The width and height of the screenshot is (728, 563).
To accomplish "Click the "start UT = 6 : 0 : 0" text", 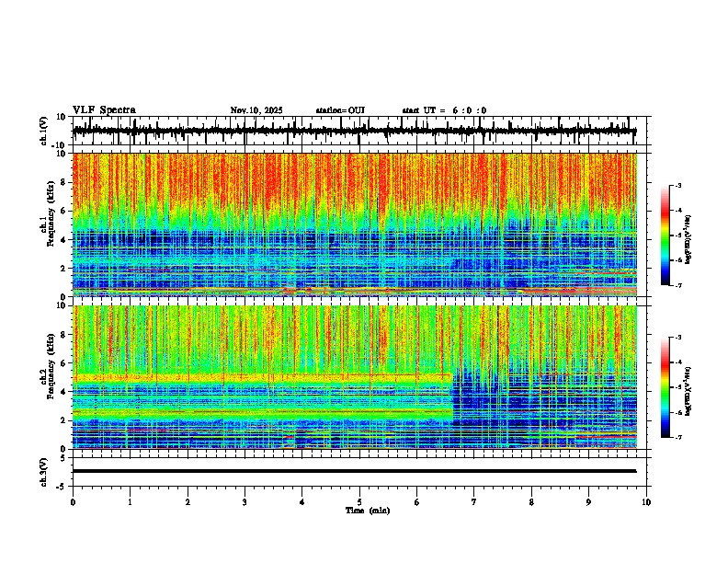I will click(x=444, y=110).
